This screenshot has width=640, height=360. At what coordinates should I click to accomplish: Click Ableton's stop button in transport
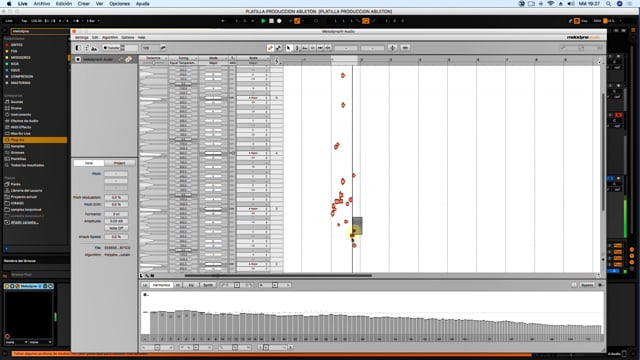click(271, 21)
